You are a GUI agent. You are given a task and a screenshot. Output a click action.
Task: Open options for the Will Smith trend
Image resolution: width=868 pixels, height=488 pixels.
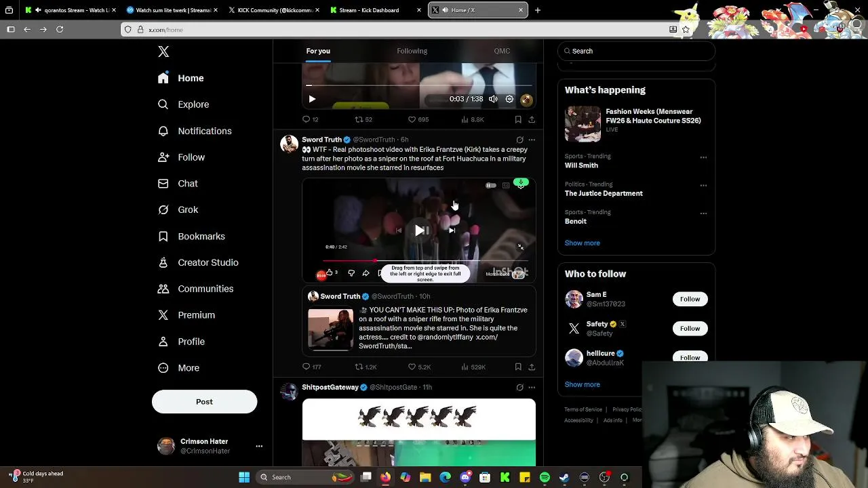[x=703, y=157]
